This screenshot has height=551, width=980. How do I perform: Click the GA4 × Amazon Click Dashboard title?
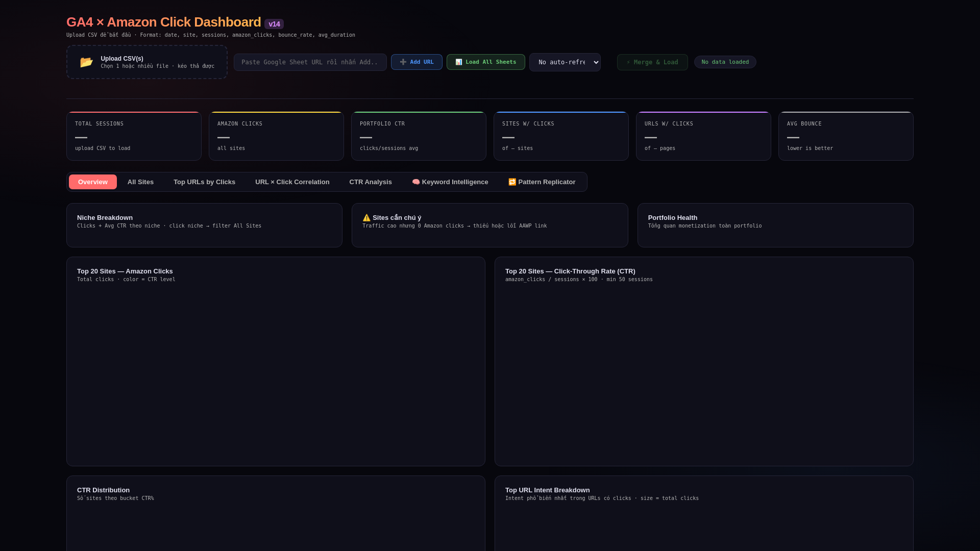[164, 22]
